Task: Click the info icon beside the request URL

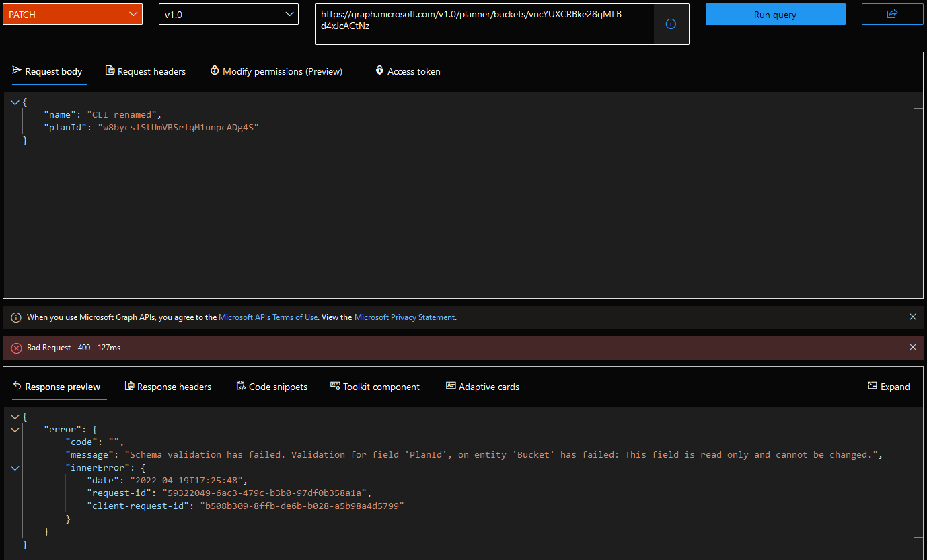Action: 670,24
